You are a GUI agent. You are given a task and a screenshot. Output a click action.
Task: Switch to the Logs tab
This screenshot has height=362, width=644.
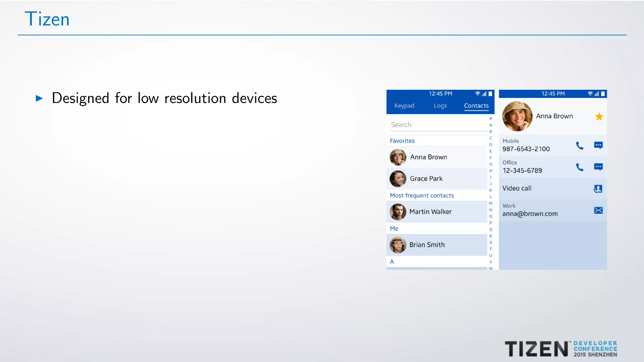[440, 106]
